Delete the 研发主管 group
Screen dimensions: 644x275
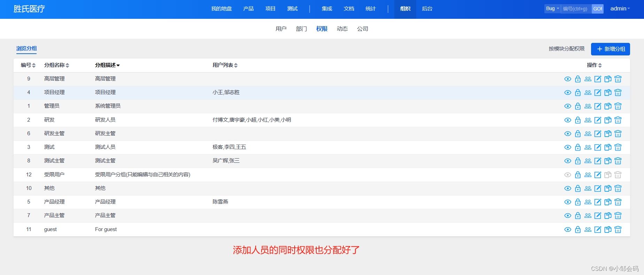pos(618,134)
